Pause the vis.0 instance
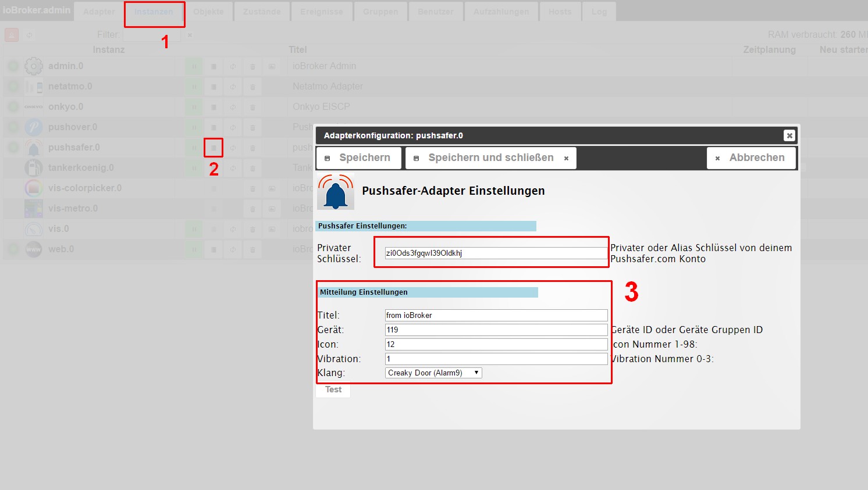The image size is (868, 490). coord(194,229)
